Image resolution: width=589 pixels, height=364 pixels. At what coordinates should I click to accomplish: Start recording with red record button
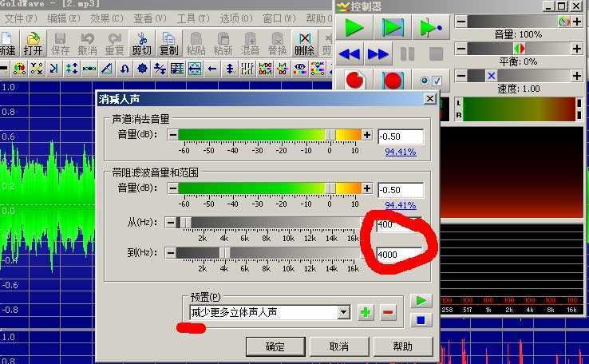coord(354,80)
